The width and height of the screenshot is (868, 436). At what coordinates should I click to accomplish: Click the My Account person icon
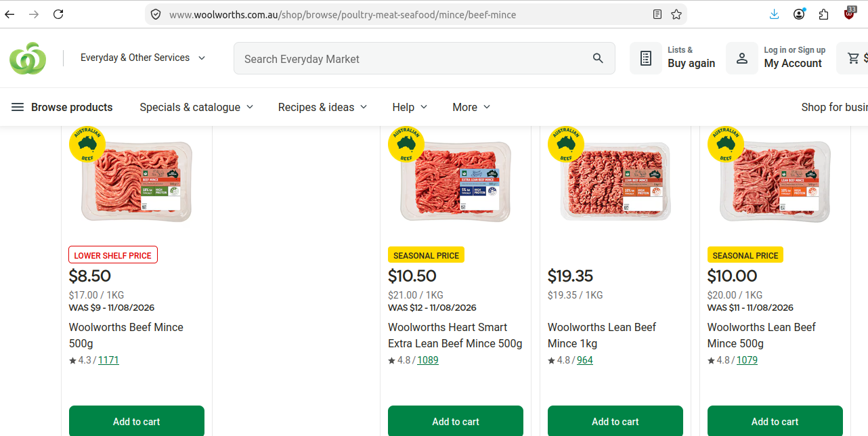742,58
